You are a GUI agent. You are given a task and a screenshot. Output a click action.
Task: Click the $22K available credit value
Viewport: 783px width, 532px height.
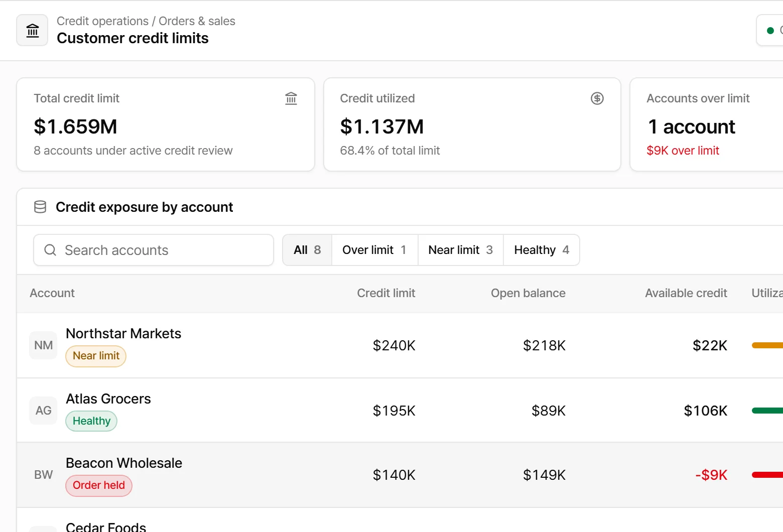(710, 345)
